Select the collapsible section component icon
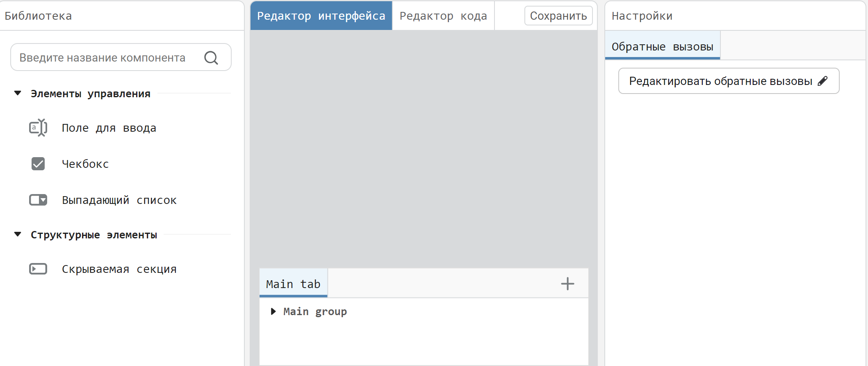The height and width of the screenshot is (366, 868). (x=38, y=269)
